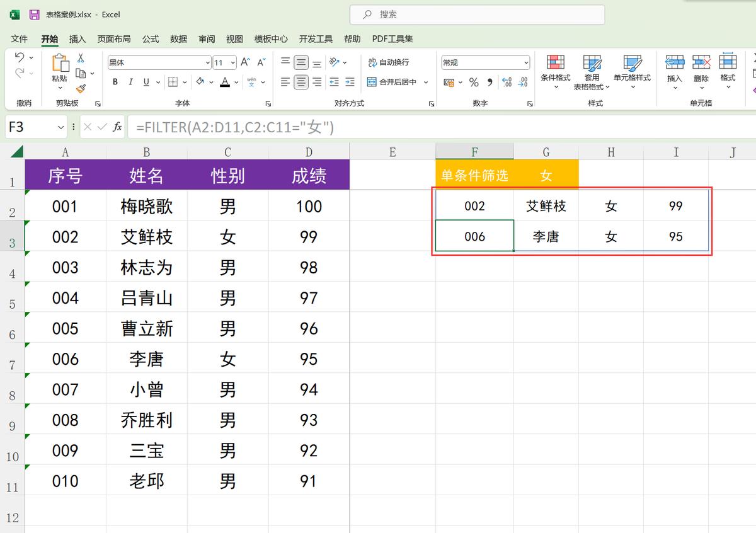The image size is (756, 533).
Task: Open the font name dropdown
Action: pyautogui.click(x=208, y=62)
